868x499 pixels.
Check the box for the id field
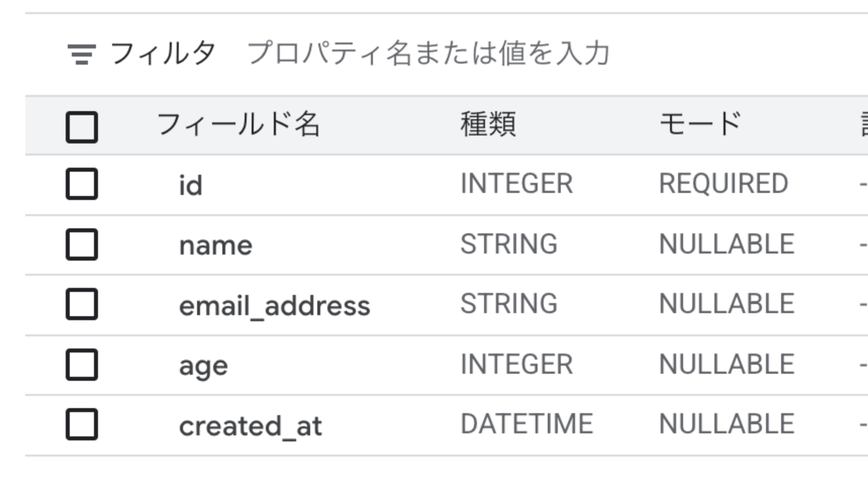[81, 184]
